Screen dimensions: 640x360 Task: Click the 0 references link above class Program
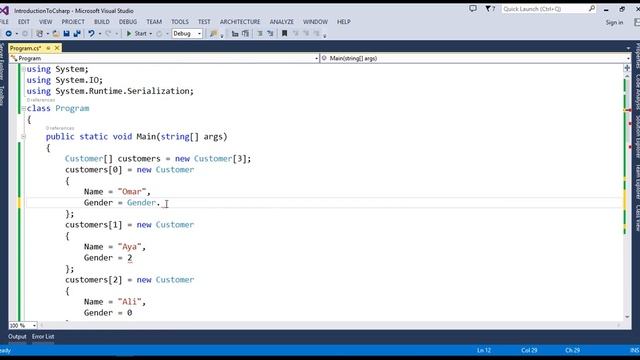point(41,100)
